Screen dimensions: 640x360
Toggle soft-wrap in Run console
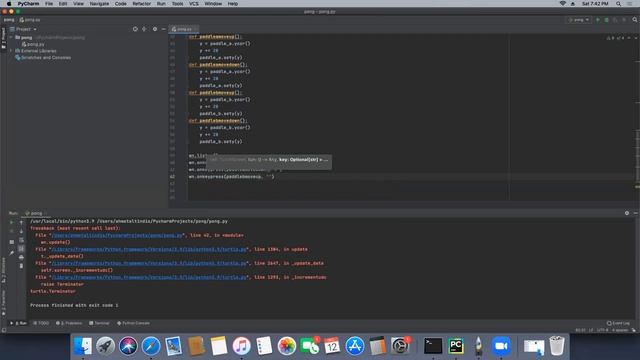pyautogui.click(x=21, y=240)
